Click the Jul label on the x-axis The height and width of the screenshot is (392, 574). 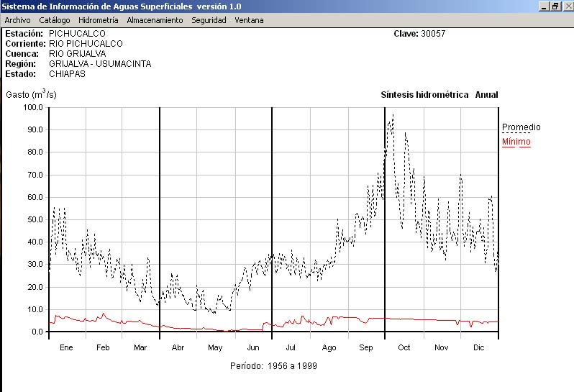click(x=291, y=347)
